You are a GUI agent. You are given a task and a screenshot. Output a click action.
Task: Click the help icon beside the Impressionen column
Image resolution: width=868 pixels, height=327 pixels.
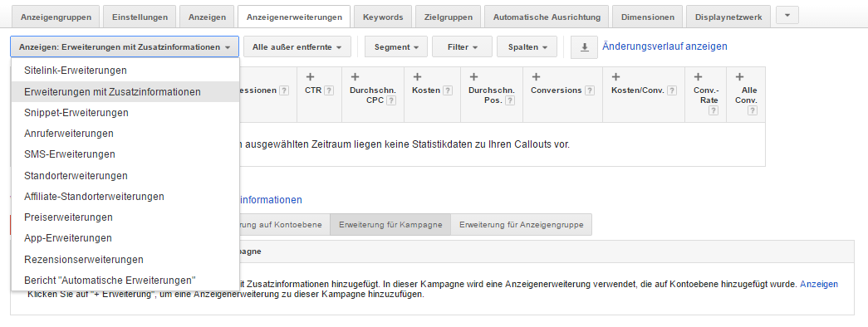tap(284, 90)
